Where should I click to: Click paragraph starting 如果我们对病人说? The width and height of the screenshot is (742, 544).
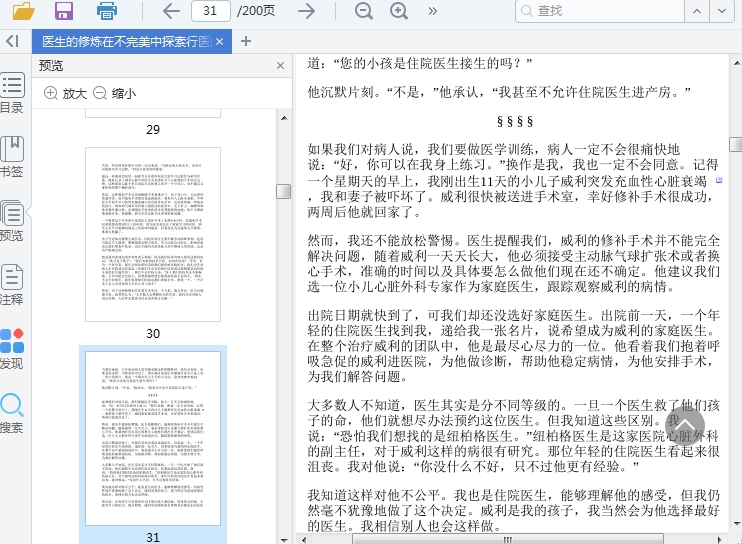[x=513, y=180]
